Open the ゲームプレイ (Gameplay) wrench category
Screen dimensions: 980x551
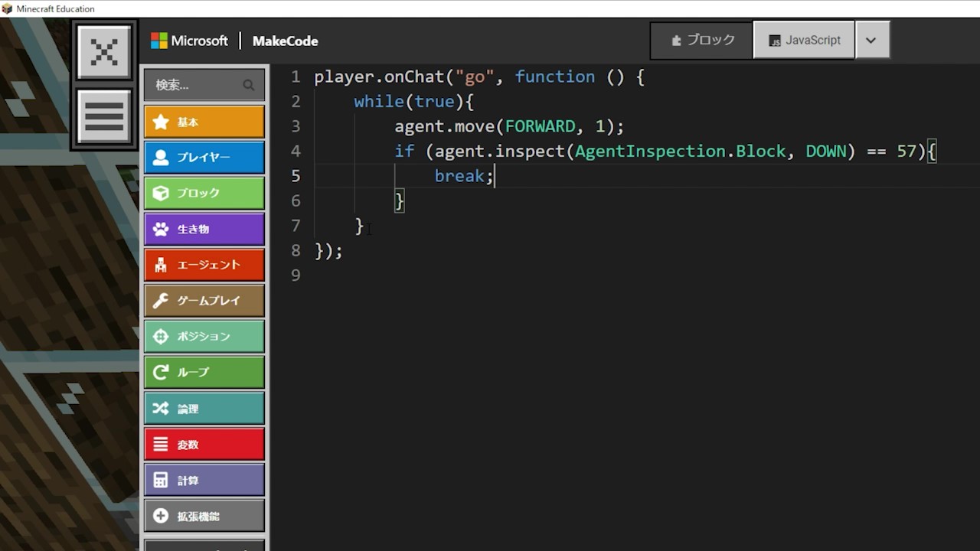click(x=204, y=301)
